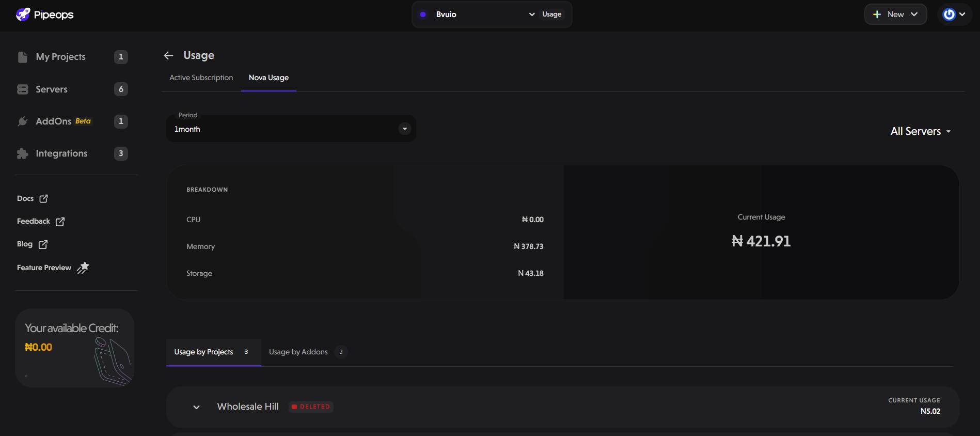Click the available Credit card

(75, 348)
